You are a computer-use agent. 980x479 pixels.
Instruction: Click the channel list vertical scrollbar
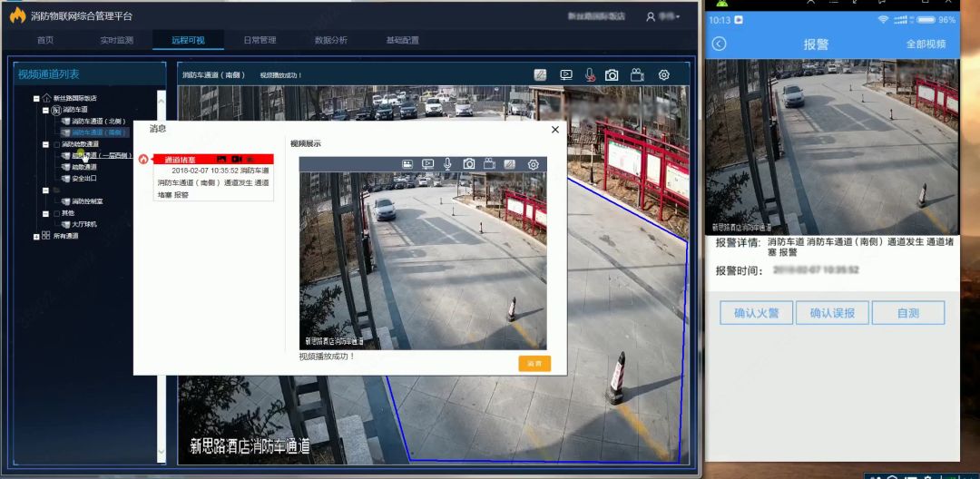(x=162, y=272)
